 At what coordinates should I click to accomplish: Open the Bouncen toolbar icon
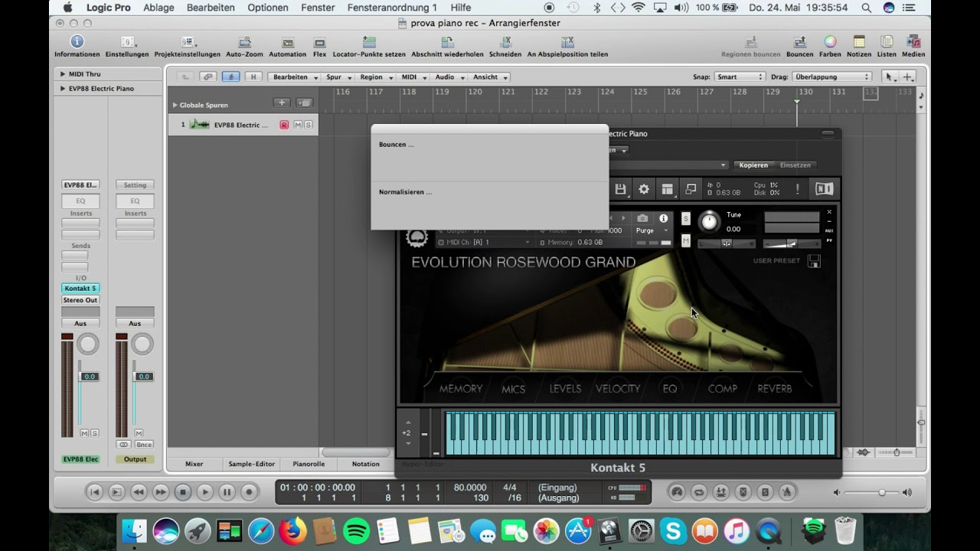click(799, 42)
